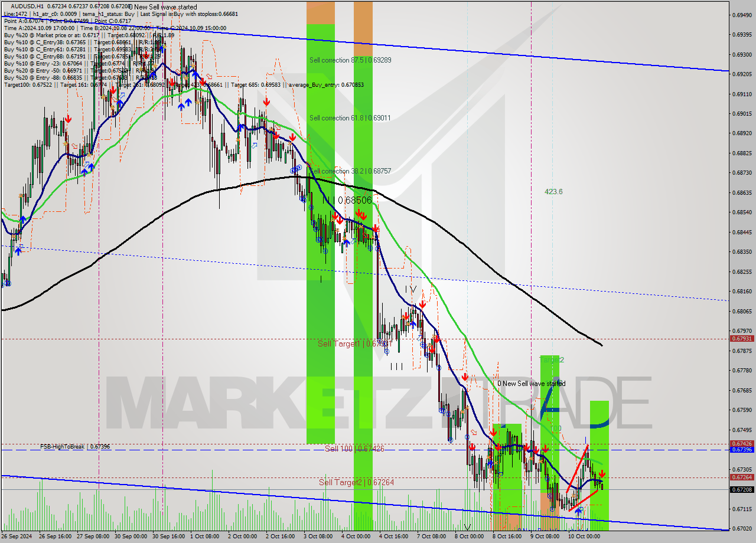
Task: Select the 0.69205 price axis value
Action: 742,74
